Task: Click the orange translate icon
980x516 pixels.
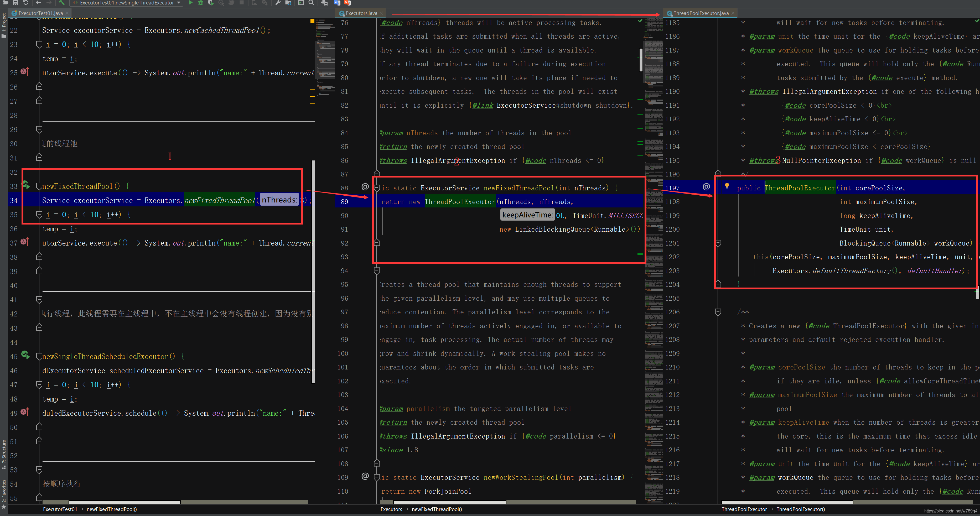Action: point(347,3)
